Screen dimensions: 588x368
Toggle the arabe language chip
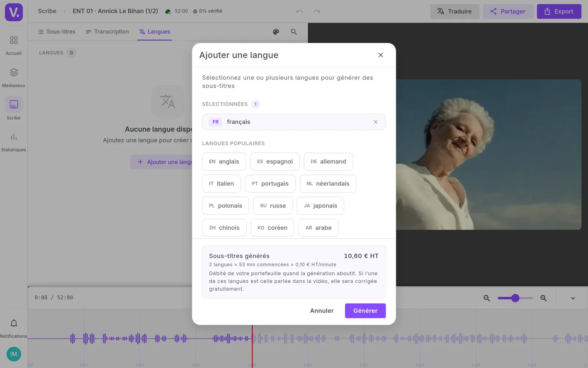point(319,228)
